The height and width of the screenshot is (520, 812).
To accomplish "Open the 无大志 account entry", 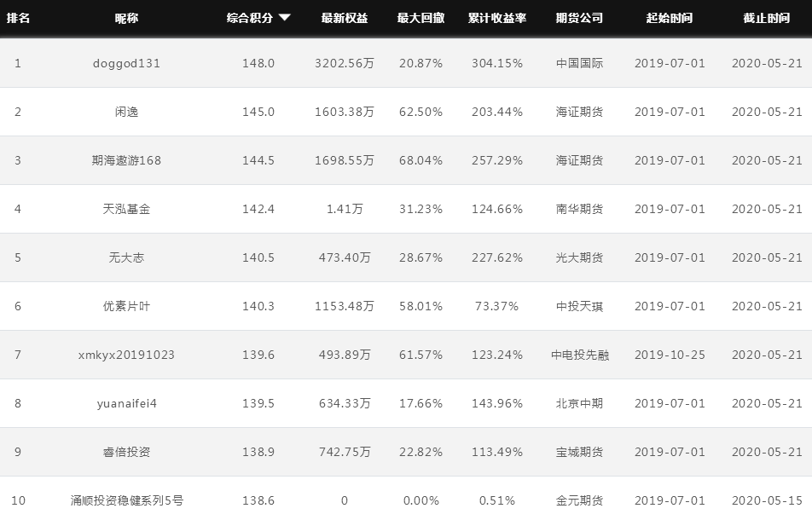I will pyautogui.click(x=126, y=257).
